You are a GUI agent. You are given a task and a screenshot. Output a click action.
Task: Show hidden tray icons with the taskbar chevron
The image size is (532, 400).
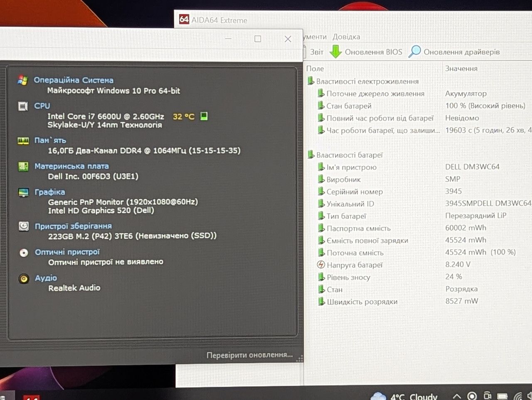pos(457,396)
